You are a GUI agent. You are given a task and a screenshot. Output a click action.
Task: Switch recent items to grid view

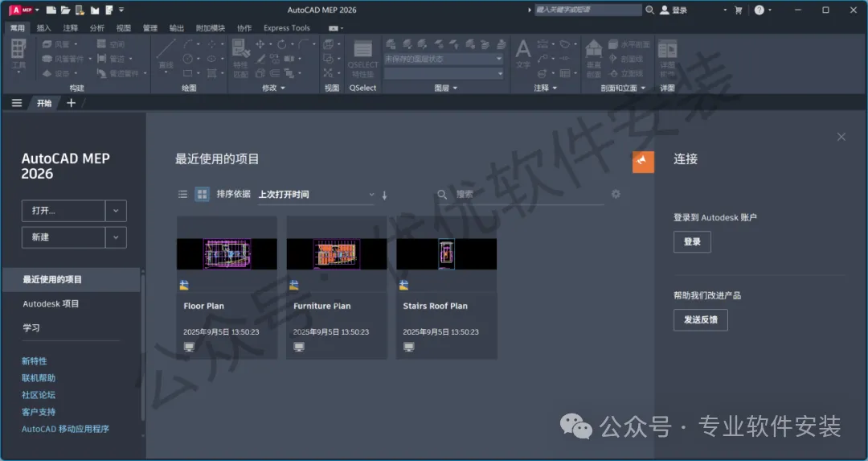pos(202,194)
